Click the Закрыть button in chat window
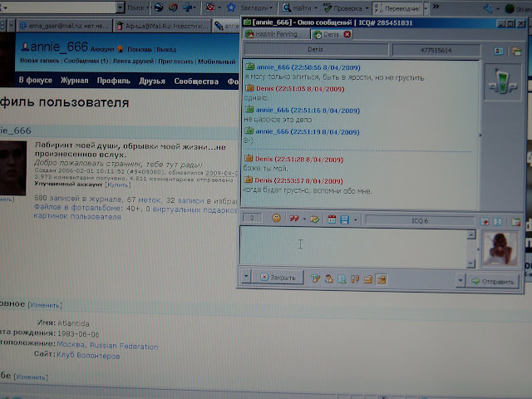The width and height of the screenshot is (532, 399). click(278, 277)
